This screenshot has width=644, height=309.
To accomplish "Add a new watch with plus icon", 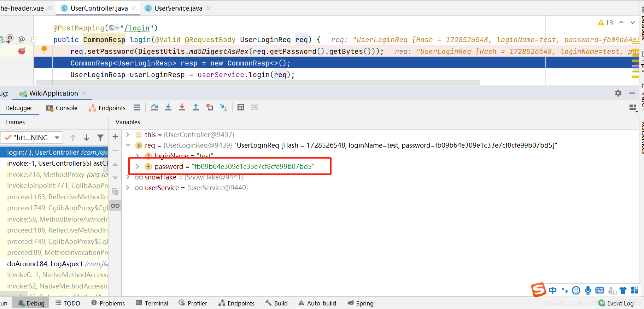I will pyautogui.click(x=115, y=137).
